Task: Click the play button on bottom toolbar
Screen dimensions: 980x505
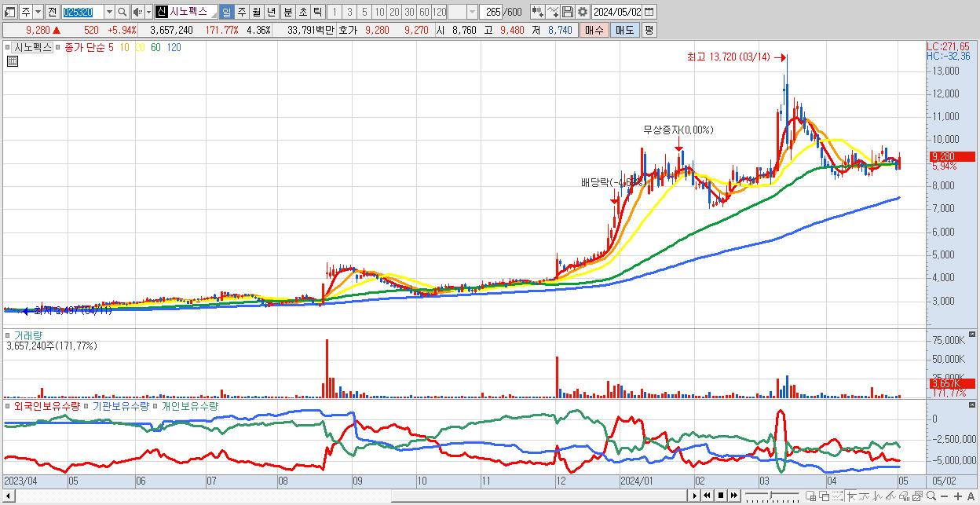Action: (x=695, y=496)
